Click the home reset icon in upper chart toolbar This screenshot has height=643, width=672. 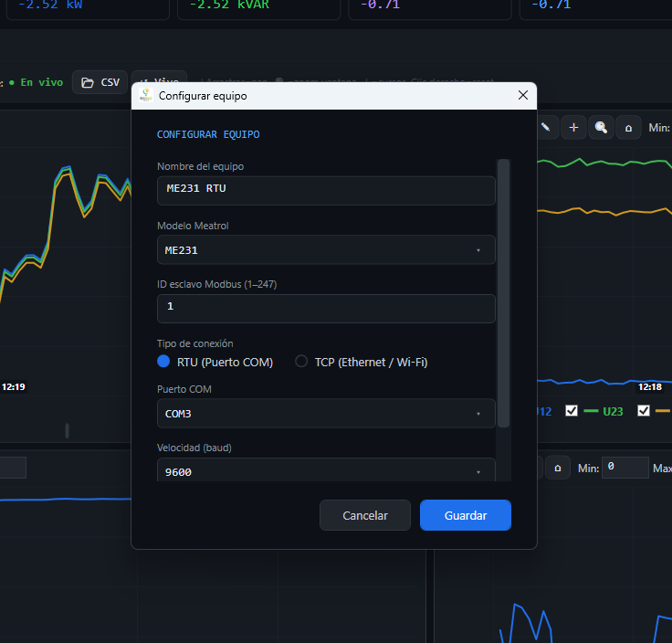tap(628, 127)
